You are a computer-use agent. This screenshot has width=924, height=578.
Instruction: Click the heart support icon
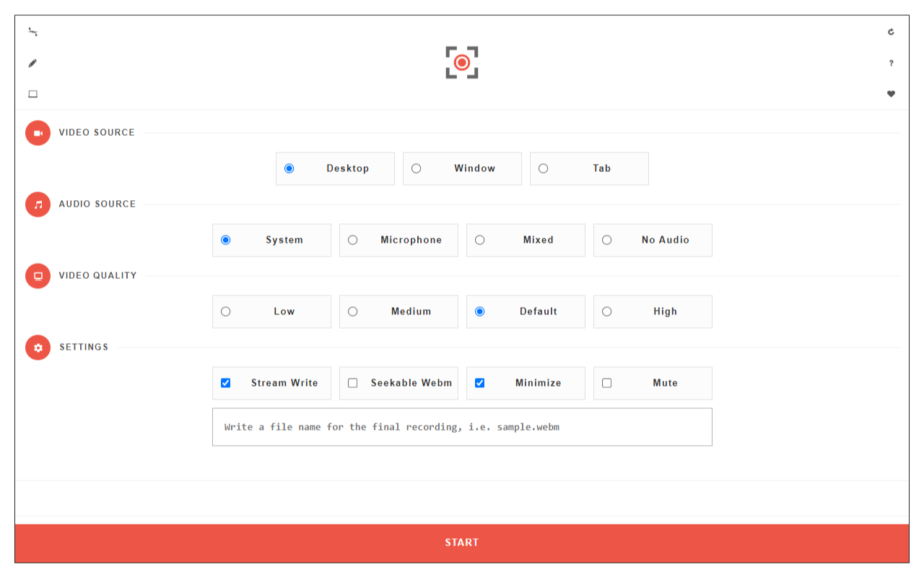tap(891, 94)
